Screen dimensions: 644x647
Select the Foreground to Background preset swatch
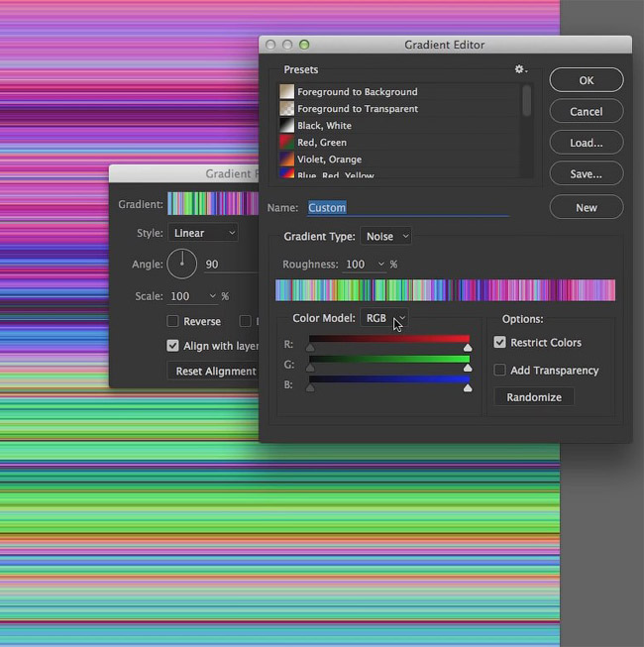(x=286, y=91)
